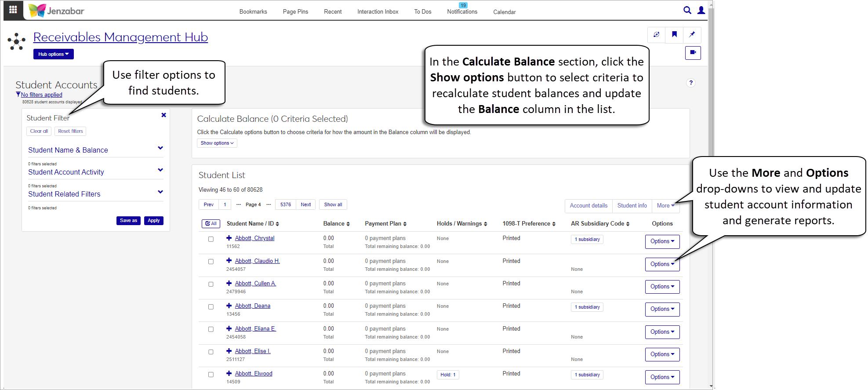This screenshot has width=868, height=390.
Task: Open the Interaction Inbox menu item
Action: click(378, 12)
